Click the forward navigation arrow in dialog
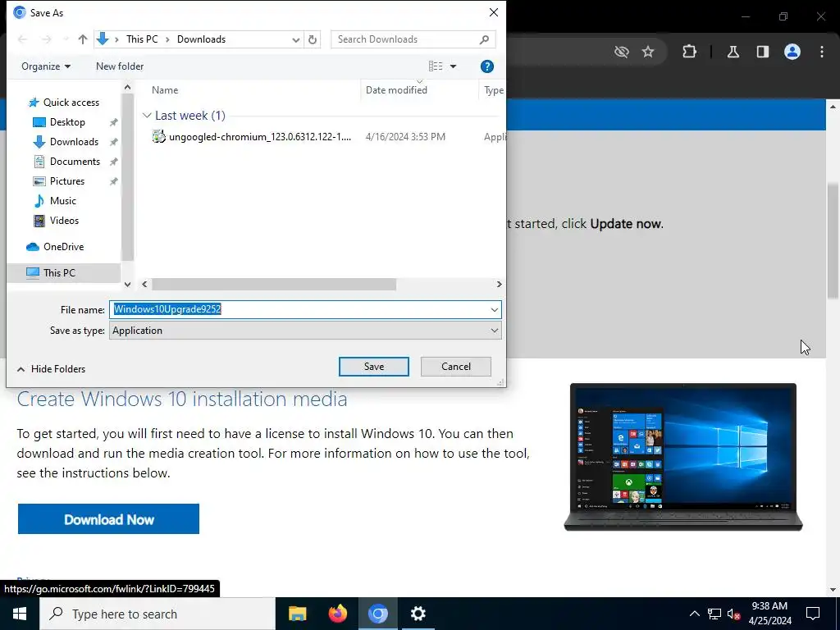The width and height of the screenshot is (840, 630). (47, 39)
